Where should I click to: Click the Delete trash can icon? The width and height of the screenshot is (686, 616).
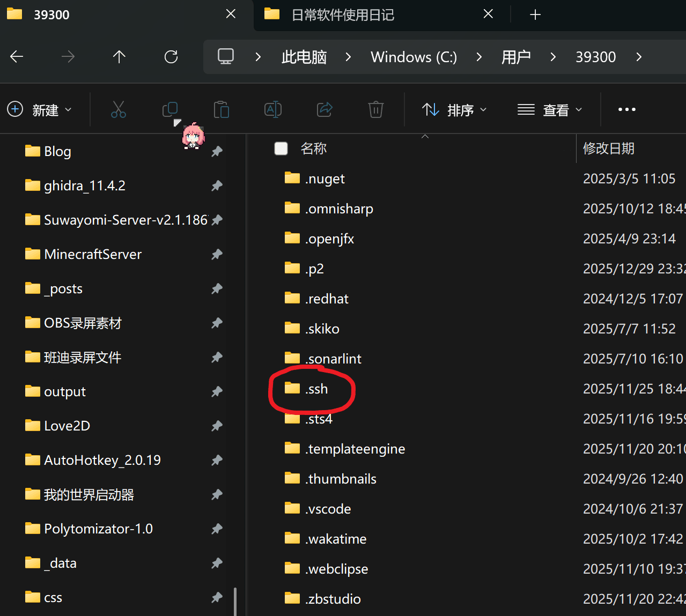[x=375, y=109]
